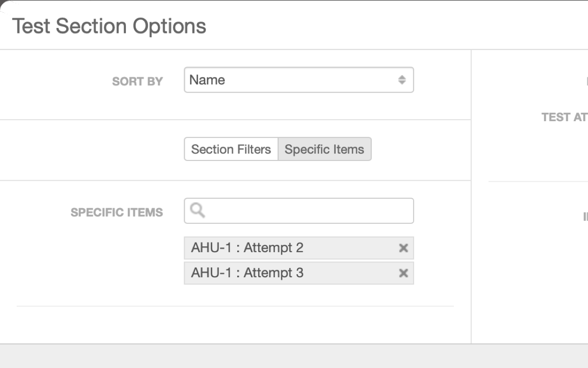
Task: Click the up-down arrows in Sort By selector
Action: pos(402,80)
